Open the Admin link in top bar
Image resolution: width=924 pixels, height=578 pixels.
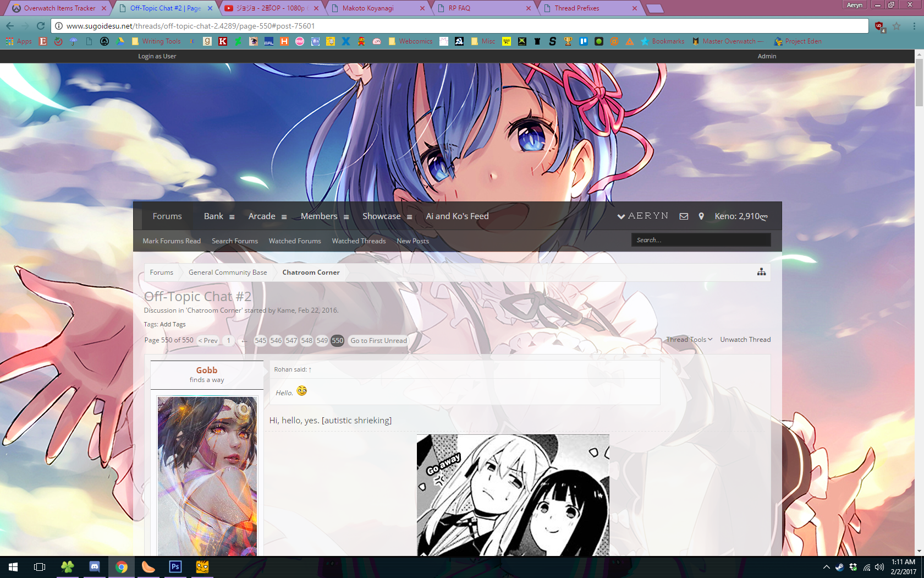(767, 56)
